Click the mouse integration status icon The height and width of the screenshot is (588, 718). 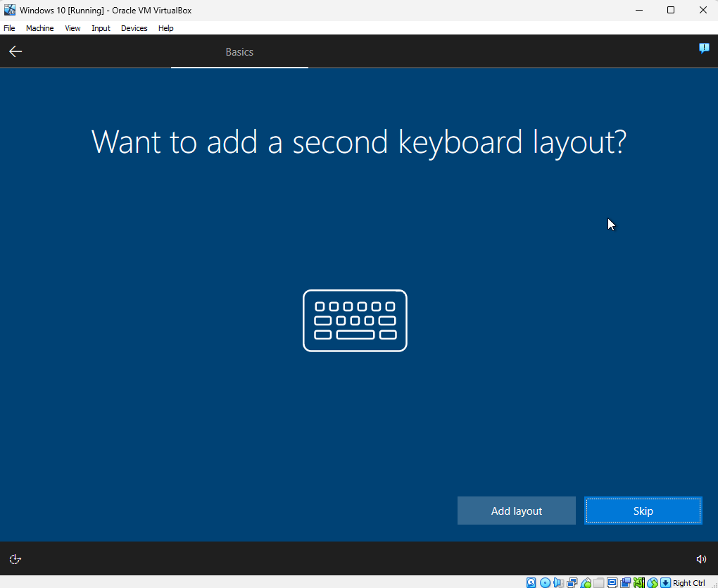[653, 582]
